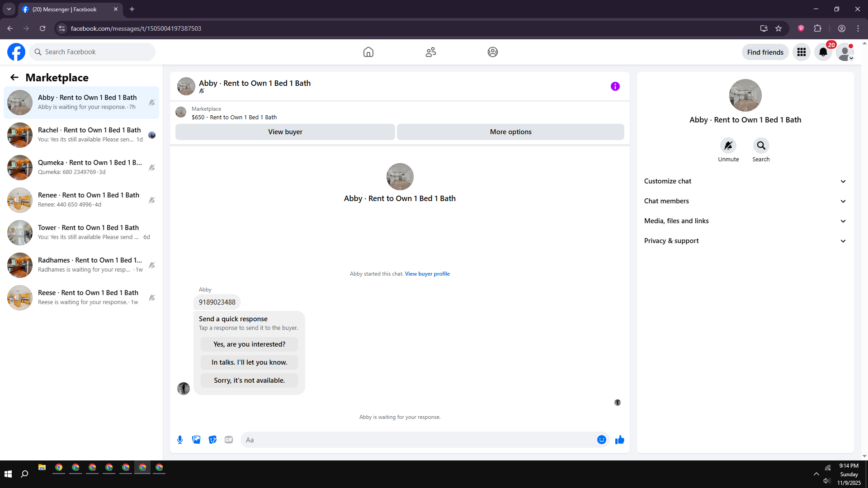This screenshot has height=488, width=868.
Task: Open the emoji picker in message box
Action: (x=602, y=440)
